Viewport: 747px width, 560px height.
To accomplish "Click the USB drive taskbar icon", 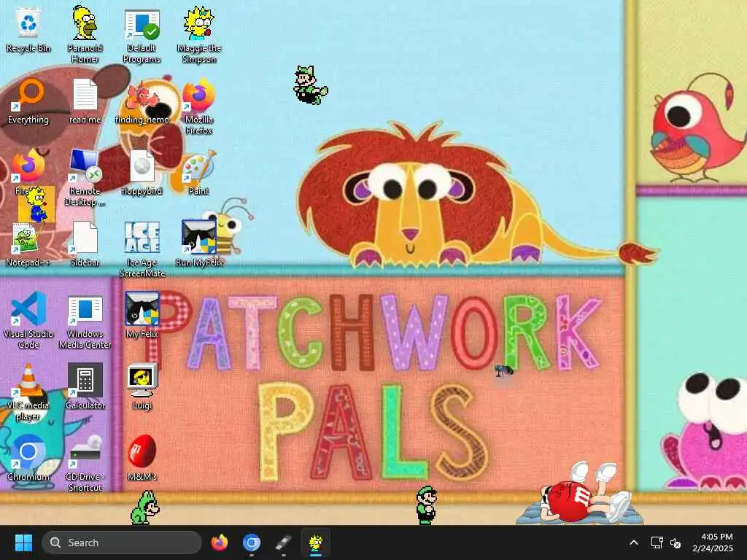I will pyautogui.click(x=284, y=542).
